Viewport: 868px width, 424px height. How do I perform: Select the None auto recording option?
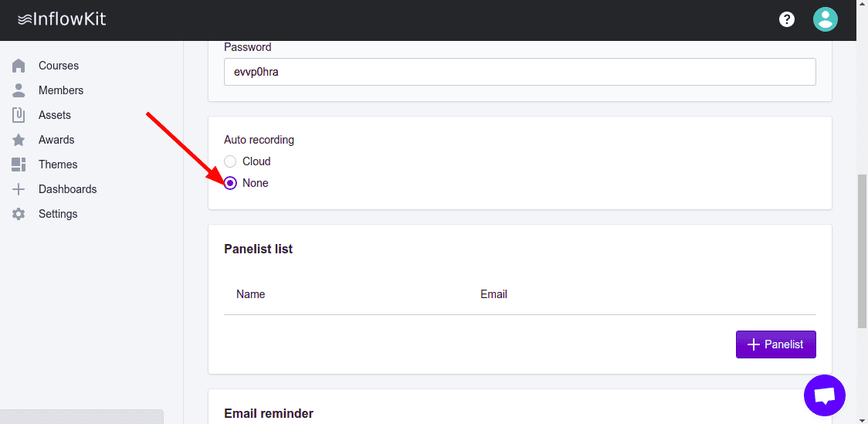[230, 183]
